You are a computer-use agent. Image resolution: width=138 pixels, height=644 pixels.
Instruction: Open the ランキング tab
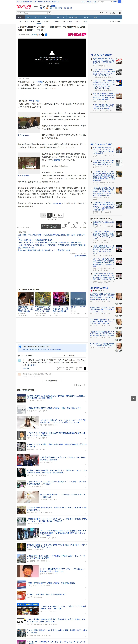[x=86, y=17]
